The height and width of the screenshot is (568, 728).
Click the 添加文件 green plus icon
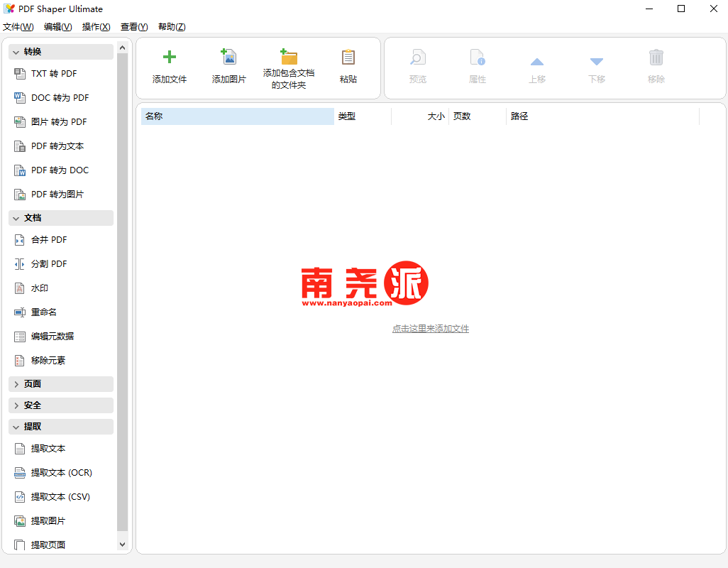tap(170, 57)
